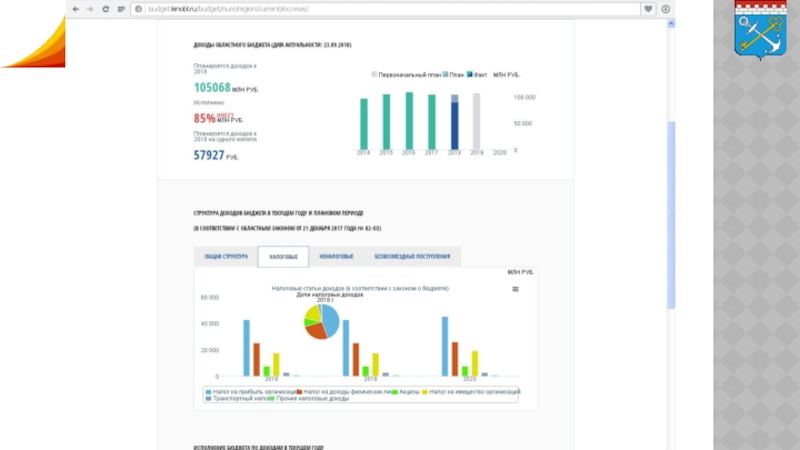Toggle the Акцизы legend item
Viewport: 800px width, 450px height.
click(x=406, y=392)
